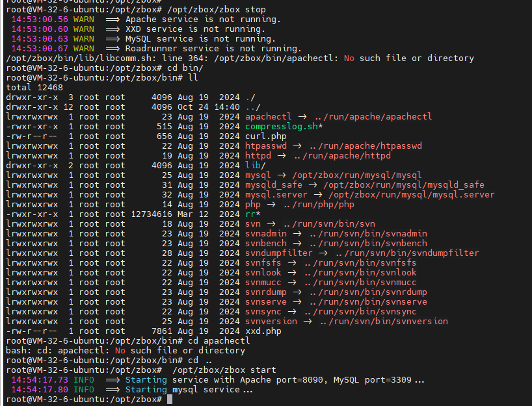The width and height of the screenshot is (532, 406).
Task: Select the 'svnmucc' symlink name
Action: click(x=263, y=283)
